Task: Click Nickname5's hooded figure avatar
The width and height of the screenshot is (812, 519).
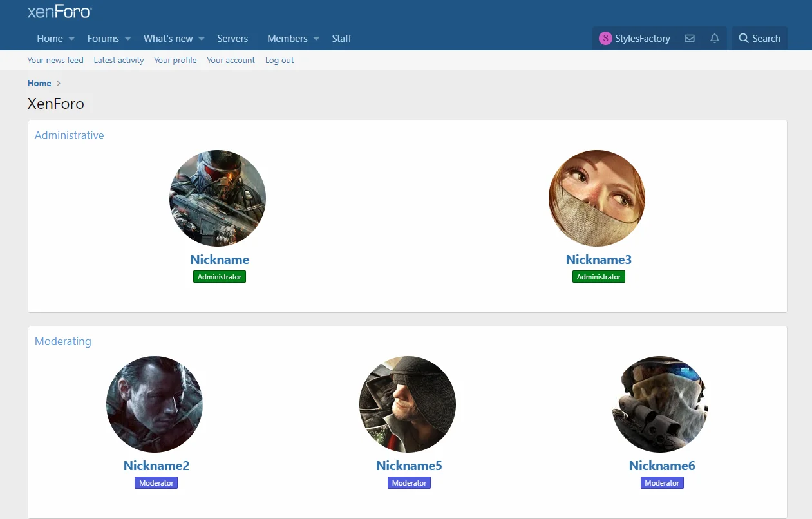Action: tap(408, 404)
